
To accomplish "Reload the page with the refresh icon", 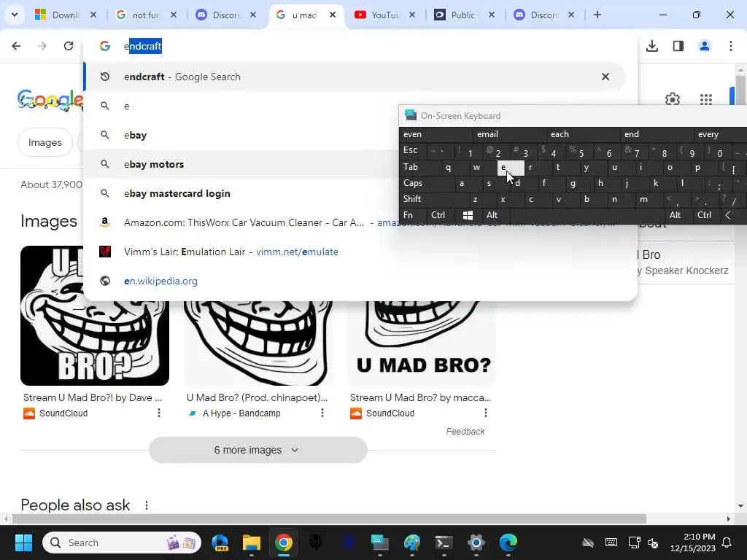I will click(x=69, y=46).
